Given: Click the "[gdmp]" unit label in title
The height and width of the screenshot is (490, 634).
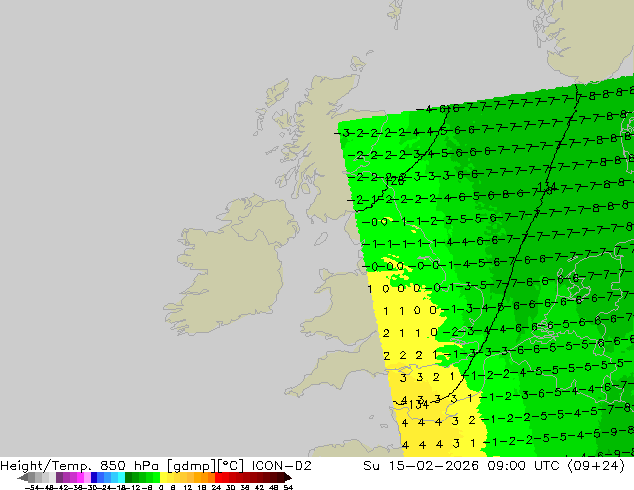Looking at the screenshot, I should click(x=191, y=466).
